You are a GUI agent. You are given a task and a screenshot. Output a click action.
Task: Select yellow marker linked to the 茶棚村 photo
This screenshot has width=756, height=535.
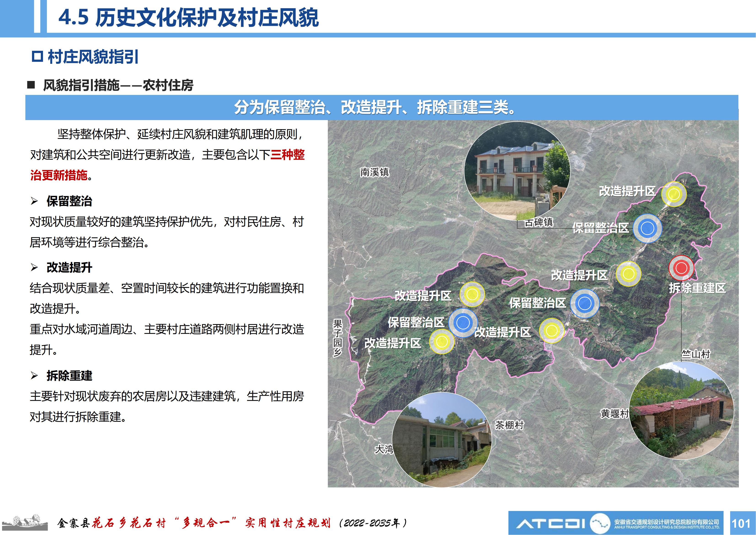pos(442,342)
